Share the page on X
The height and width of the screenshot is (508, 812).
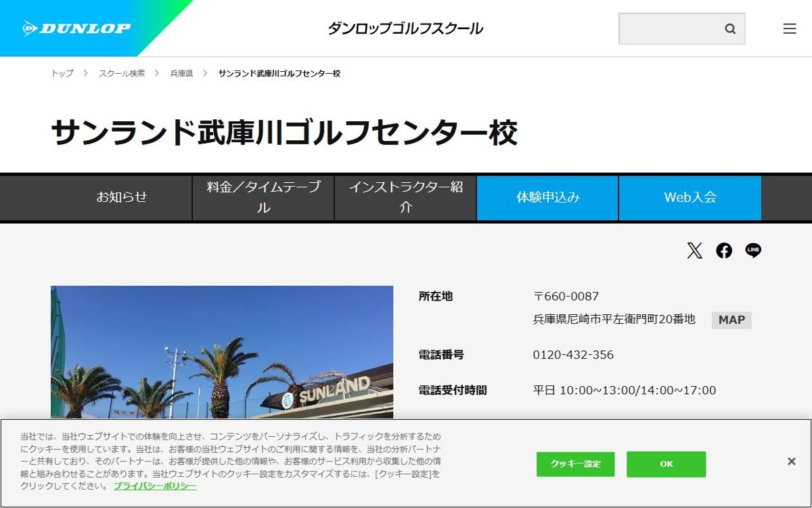point(695,251)
